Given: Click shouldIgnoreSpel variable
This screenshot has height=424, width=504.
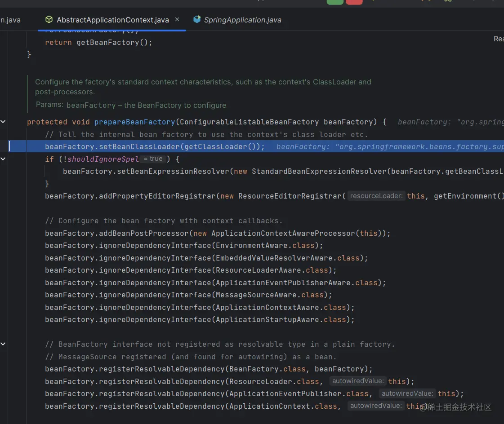Looking at the screenshot, I should point(103,159).
